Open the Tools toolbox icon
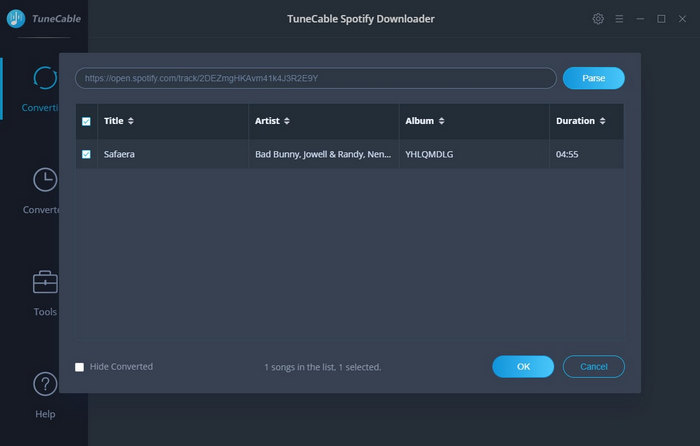700x446 pixels. 45,282
